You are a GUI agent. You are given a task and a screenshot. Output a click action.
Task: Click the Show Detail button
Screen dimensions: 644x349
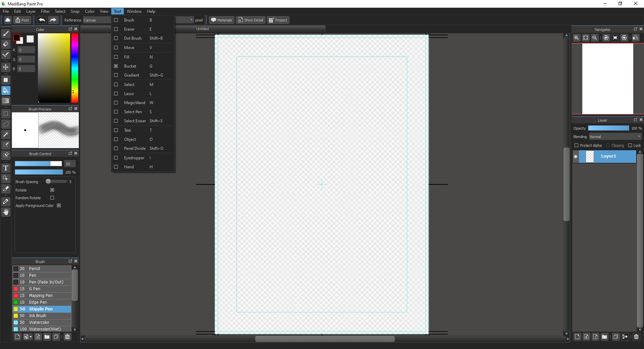[250, 20]
